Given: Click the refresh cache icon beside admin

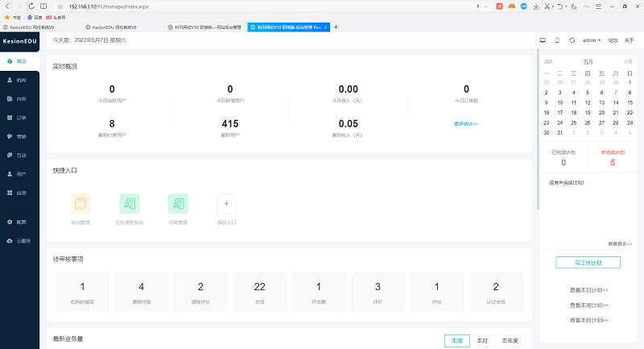Looking at the screenshot, I should (572, 39).
